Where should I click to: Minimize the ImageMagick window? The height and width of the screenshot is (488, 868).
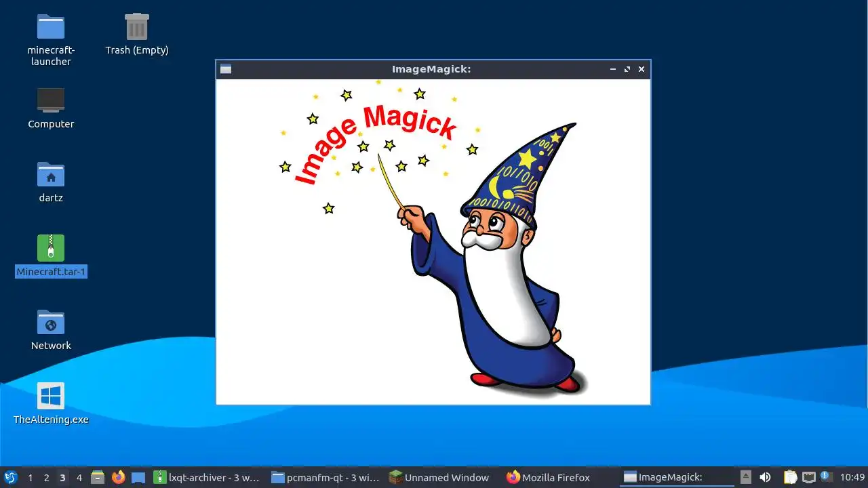(613, 69)
